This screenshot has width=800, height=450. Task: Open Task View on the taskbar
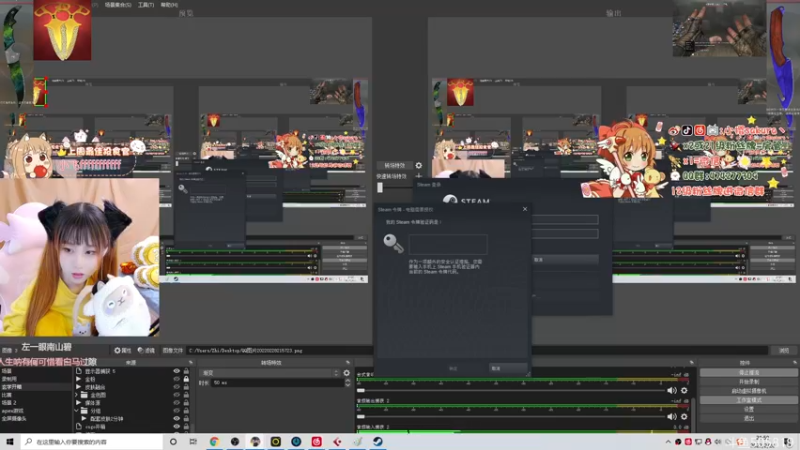(193, 442)
